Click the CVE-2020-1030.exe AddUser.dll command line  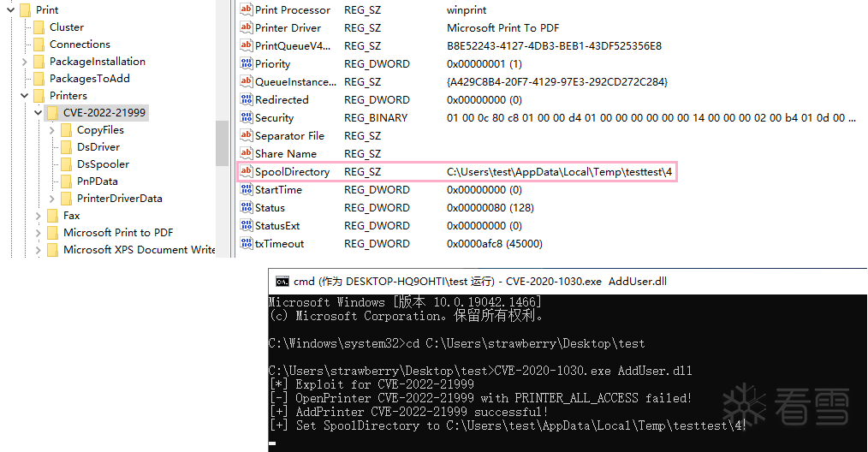pyautogui.click(x=480, y=372)
